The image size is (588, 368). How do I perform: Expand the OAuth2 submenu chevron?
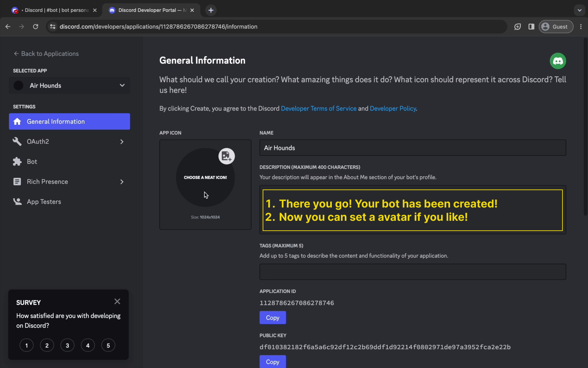coord(122,142)
